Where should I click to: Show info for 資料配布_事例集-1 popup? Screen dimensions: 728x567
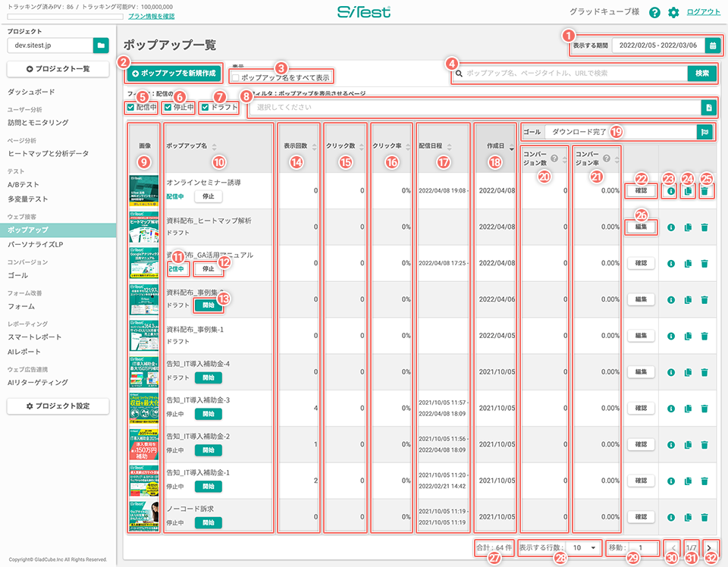pyautogui.click(x=671, y=336)
